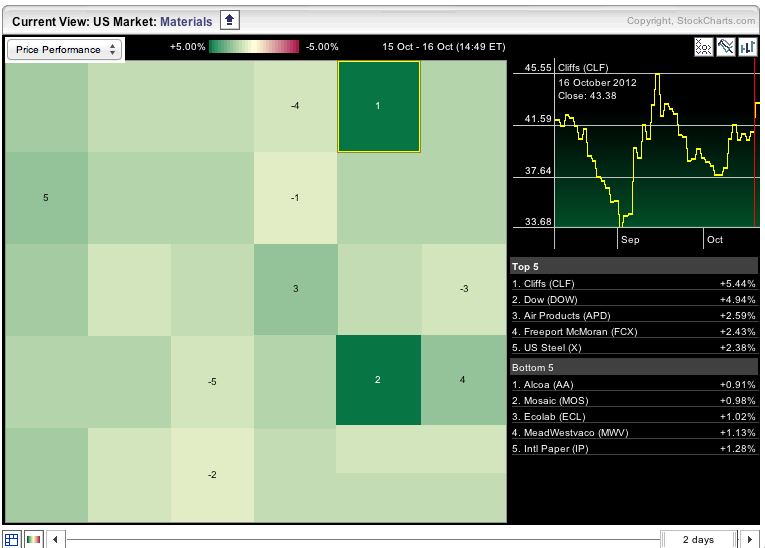Select heat map tile labeled 1
The image size is (765, 548).
(379, 106)
